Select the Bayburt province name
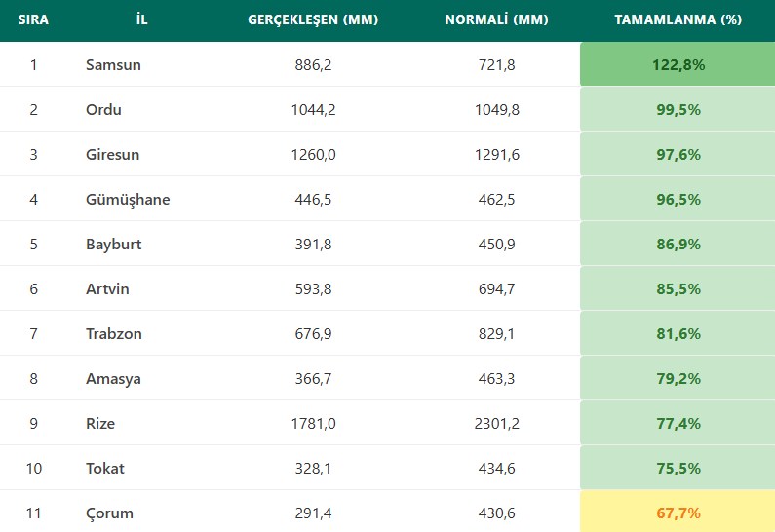775x532 pixels. click(114, 245)
